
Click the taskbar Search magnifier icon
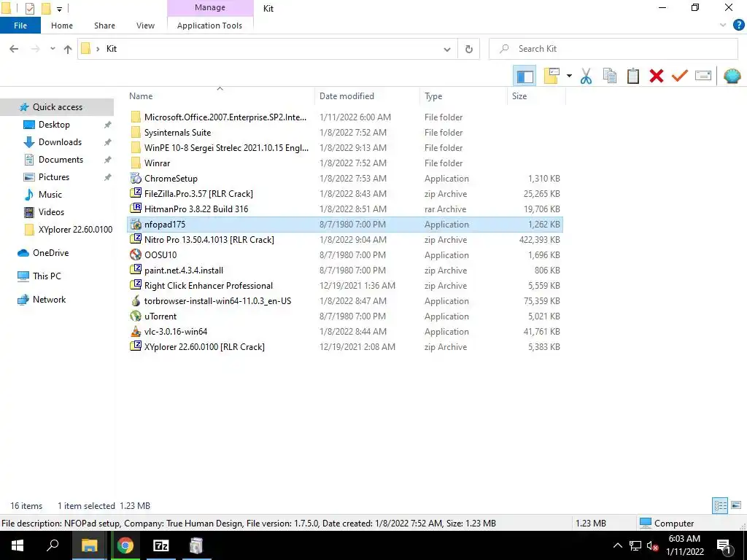point(53,545)
